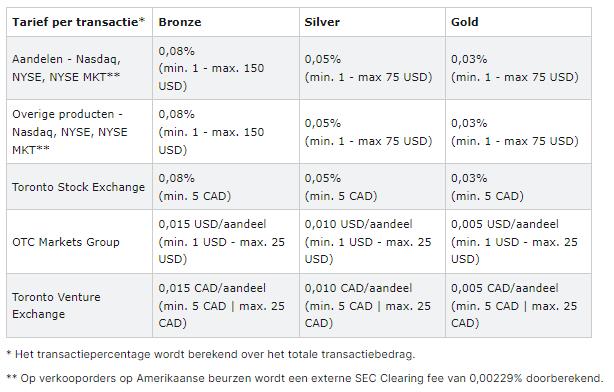Select the Bronze column header
614x392 pixels.
pyautogui.click(x=180, y=22)
